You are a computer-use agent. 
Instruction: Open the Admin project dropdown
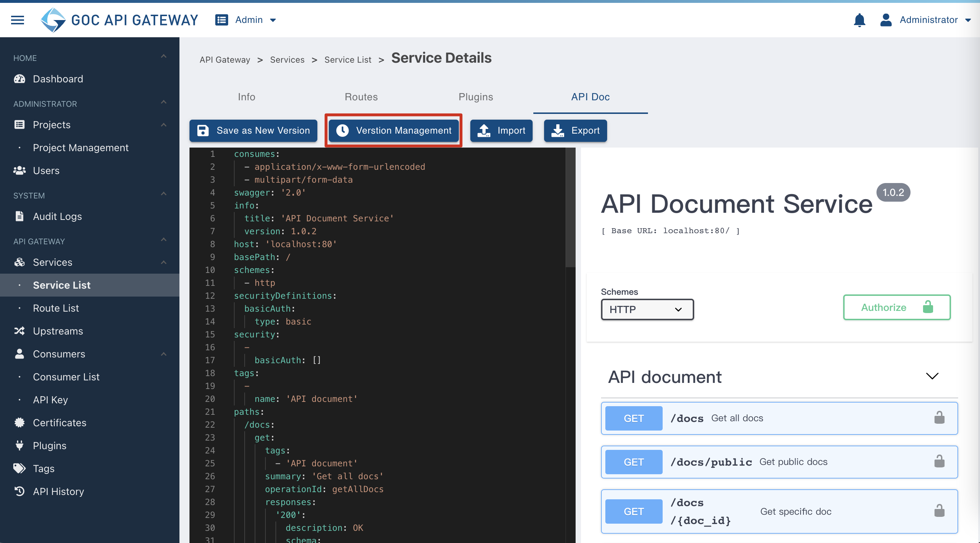click(246, 20)
